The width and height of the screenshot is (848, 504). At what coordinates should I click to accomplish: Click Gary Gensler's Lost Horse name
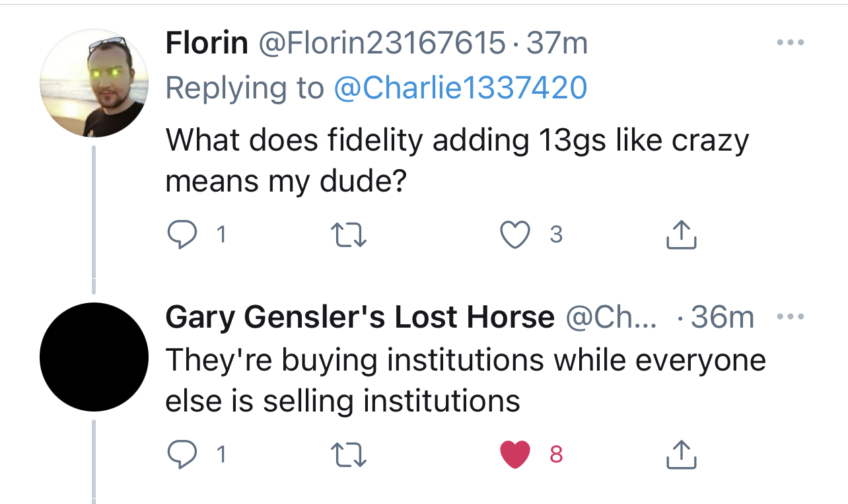(x=359, y=318)
